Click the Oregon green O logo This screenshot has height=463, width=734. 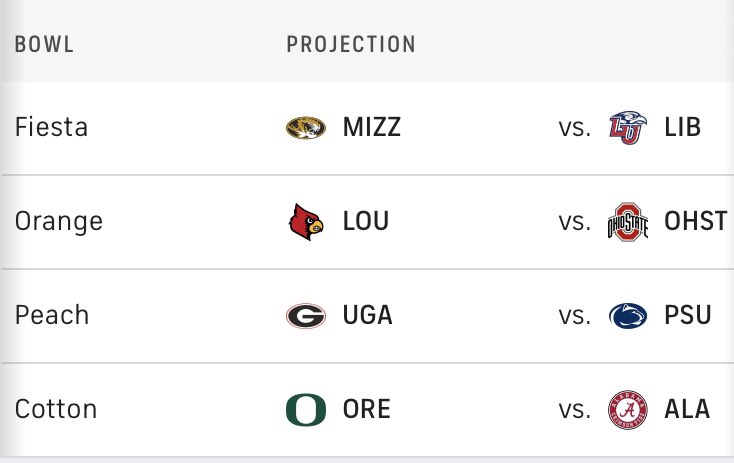click(306, 410)
